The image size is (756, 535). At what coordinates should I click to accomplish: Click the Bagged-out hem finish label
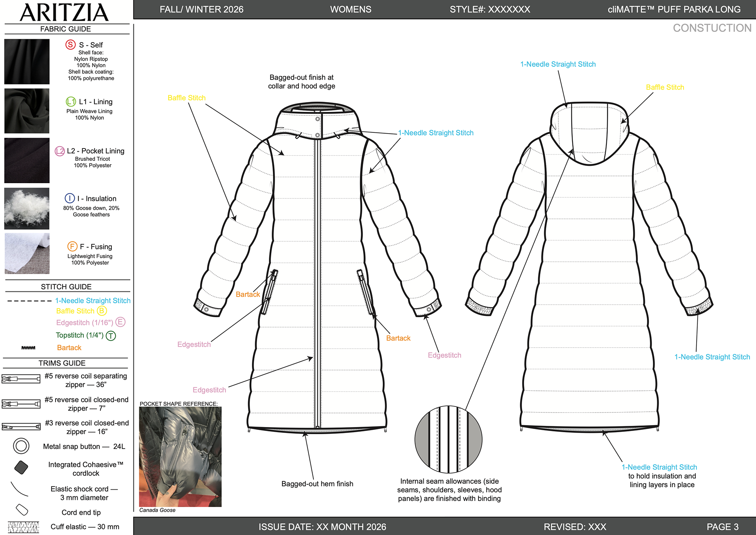pyautogui.click(x=317, y=484)
